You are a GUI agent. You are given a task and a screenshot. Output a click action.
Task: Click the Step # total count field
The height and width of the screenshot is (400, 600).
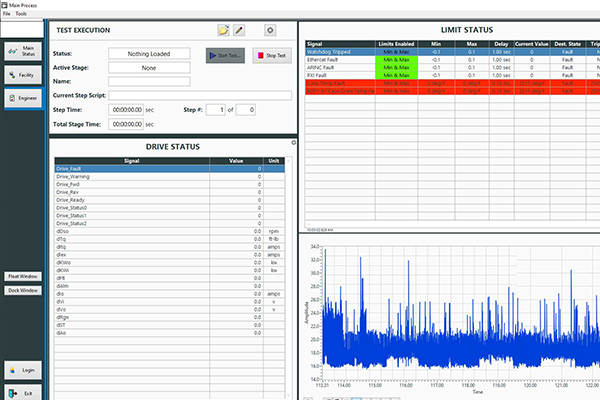coord(246,110)
